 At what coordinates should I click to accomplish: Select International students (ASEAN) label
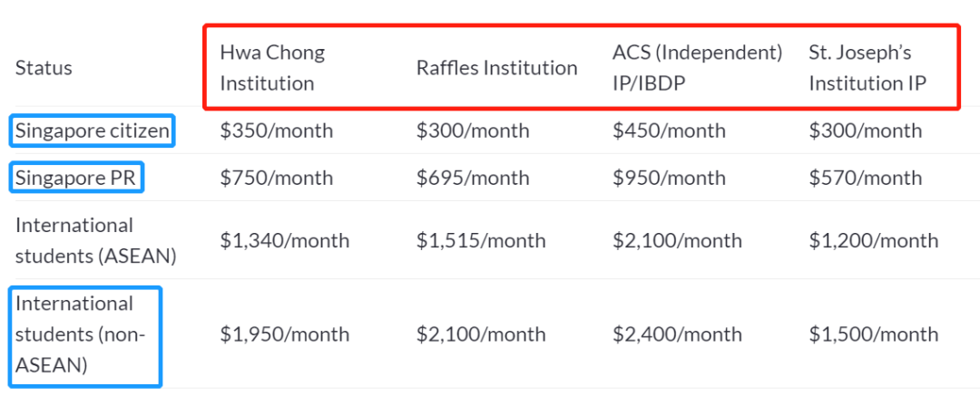[x=95, y=240]
